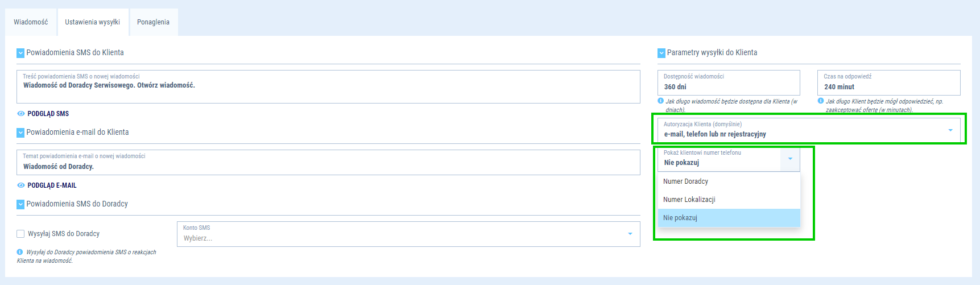Click the eye icon beside PODGLĄD SMS

[21, 114]
